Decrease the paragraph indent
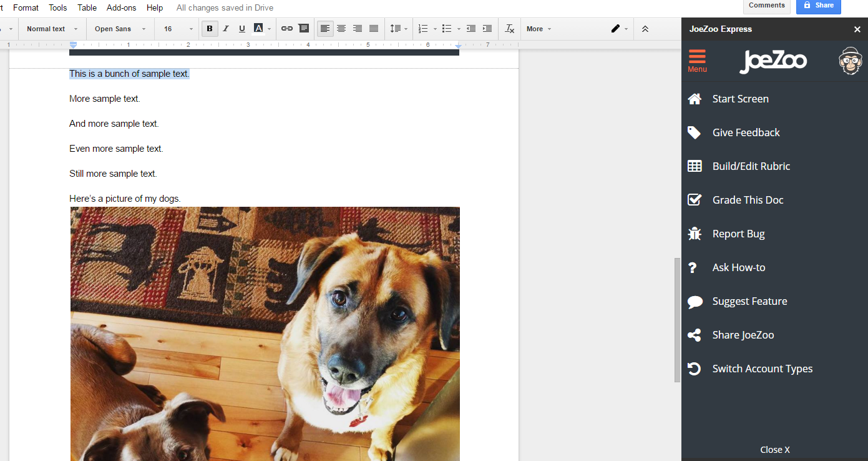868x461 pixels. [471, 29]
